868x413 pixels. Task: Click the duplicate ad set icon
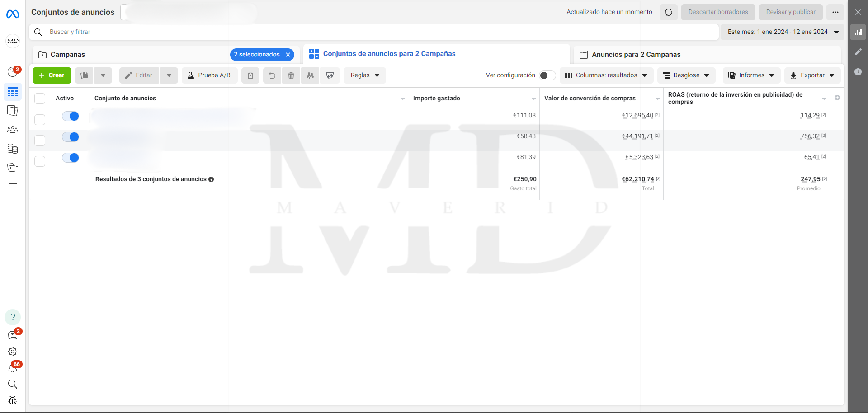(84, 75)
